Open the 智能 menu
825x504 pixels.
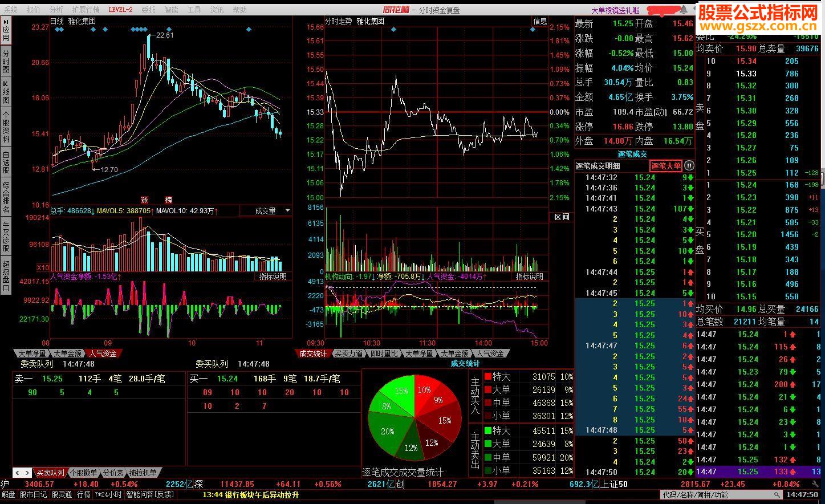tap(171, 9)
